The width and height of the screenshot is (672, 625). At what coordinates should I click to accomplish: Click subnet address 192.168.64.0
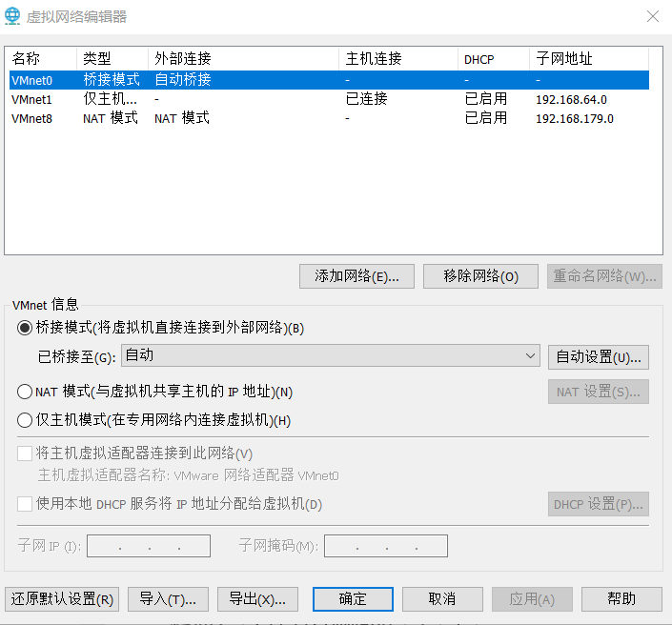[571, 100]
